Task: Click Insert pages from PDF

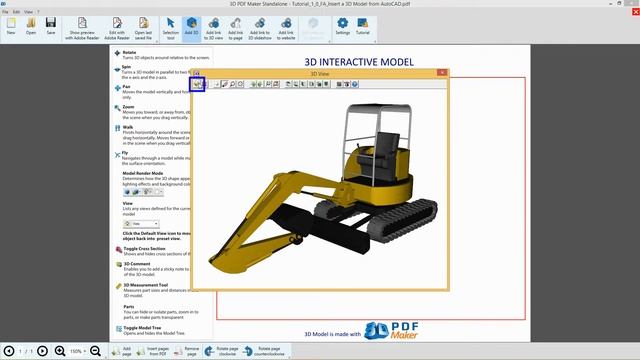Action: click(x=153, y=351)
